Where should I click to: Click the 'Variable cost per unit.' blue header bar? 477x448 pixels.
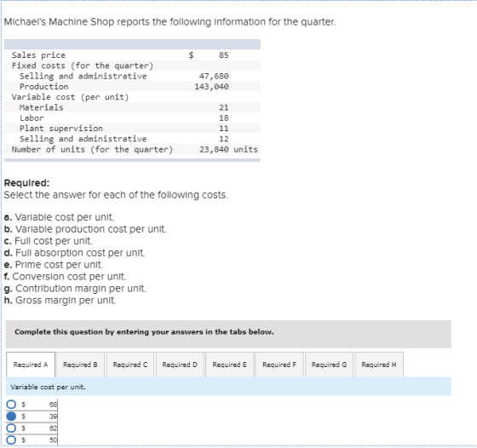tap(228, 387)
